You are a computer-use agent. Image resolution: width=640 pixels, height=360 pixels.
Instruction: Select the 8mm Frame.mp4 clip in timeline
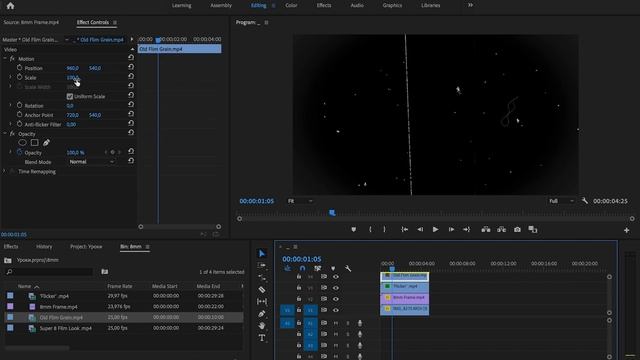(404, 298)
